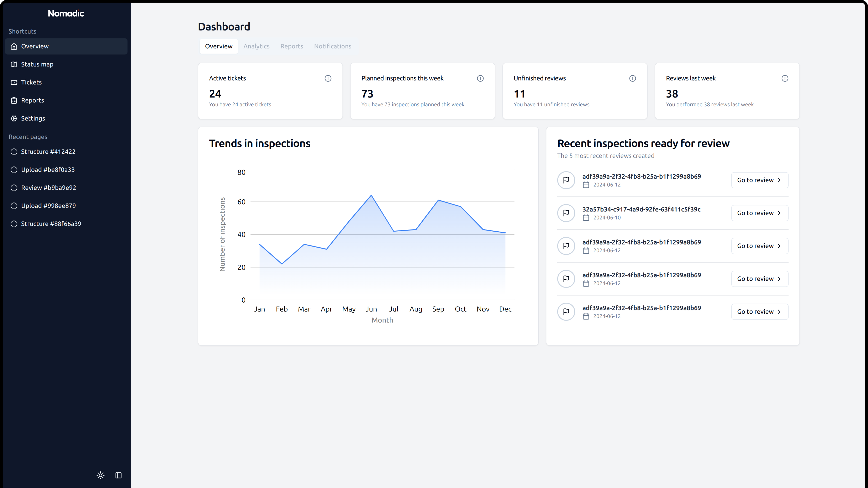This screenshot has width=868, height=488.
Task: Go to review for 32a57b34 inspection
Action: [760, 213]
